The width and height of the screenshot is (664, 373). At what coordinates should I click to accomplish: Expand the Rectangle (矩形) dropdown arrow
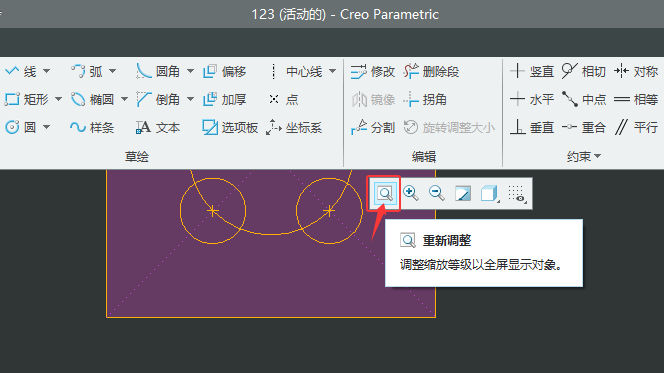click(x=58, y=99)
